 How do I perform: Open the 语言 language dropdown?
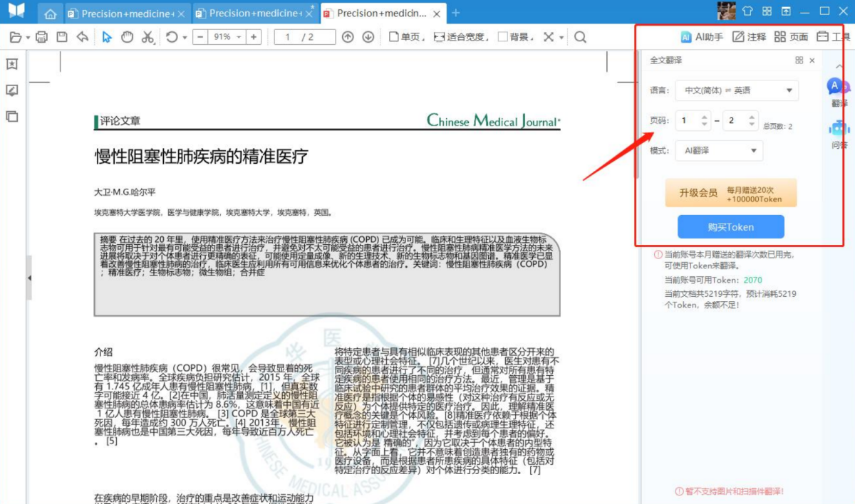point(737,90)
